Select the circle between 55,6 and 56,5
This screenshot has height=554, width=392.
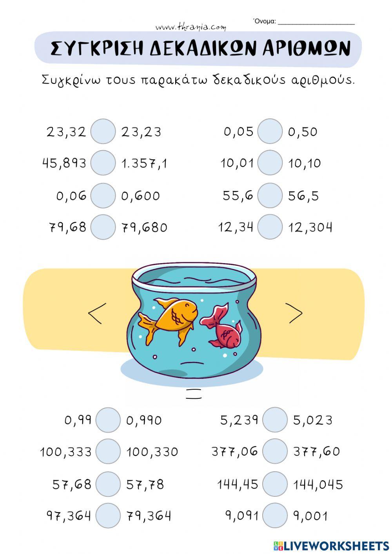270,195
